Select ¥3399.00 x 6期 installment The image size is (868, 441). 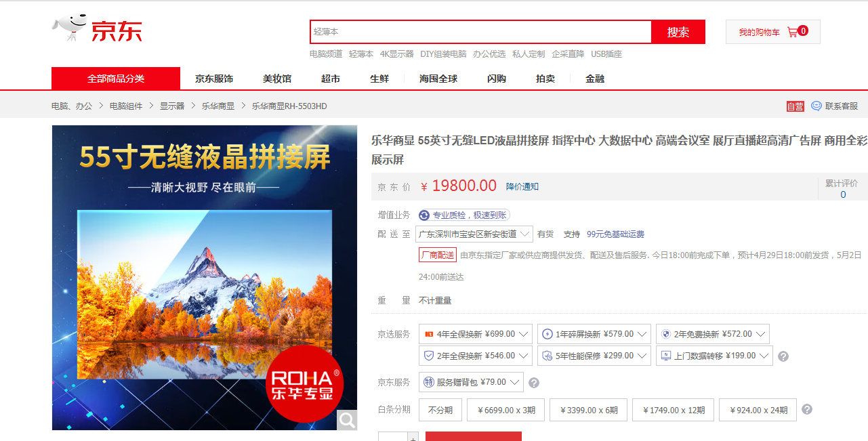[588, 410]
